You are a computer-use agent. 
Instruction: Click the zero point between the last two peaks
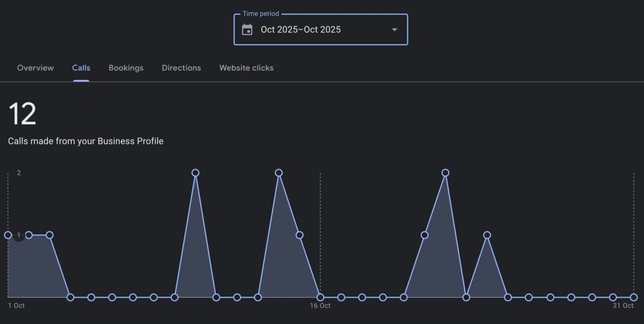tap(466, 297)
